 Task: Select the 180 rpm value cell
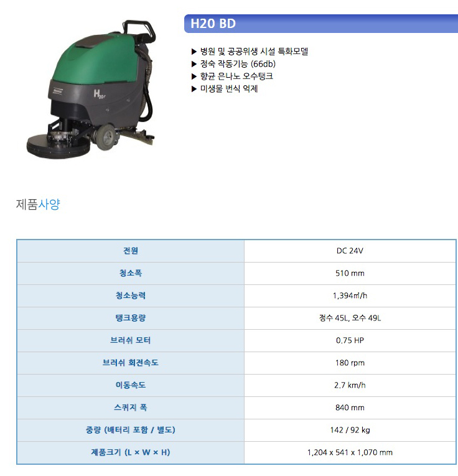[x=349, y=363]
